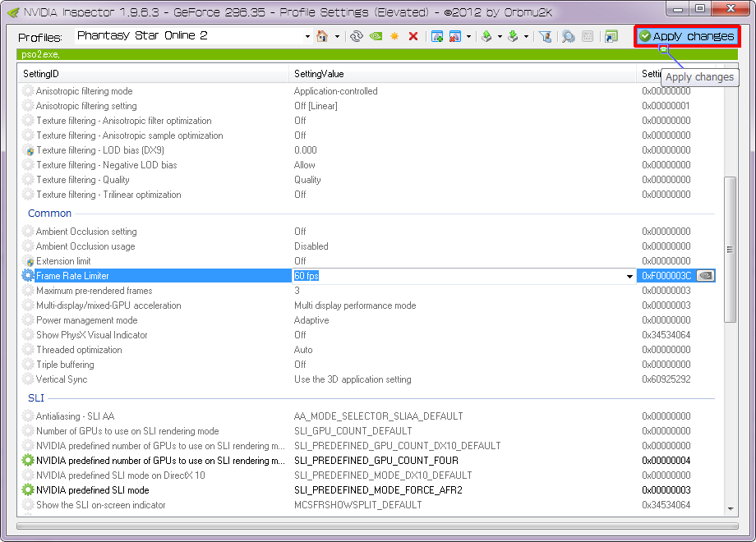Click the create shortcut icon in toolbar
This screenshot has height=542, width=756.
(611, 36)
